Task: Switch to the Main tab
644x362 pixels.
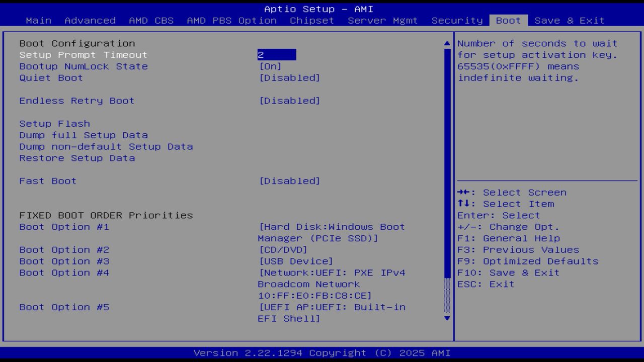Action: (x=39, y=20)
